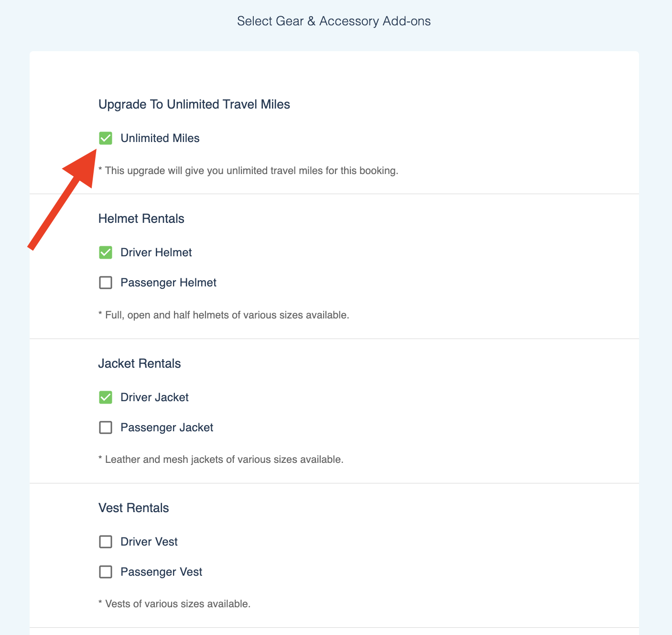Click the 'Passenger Vest' label text

161,572
